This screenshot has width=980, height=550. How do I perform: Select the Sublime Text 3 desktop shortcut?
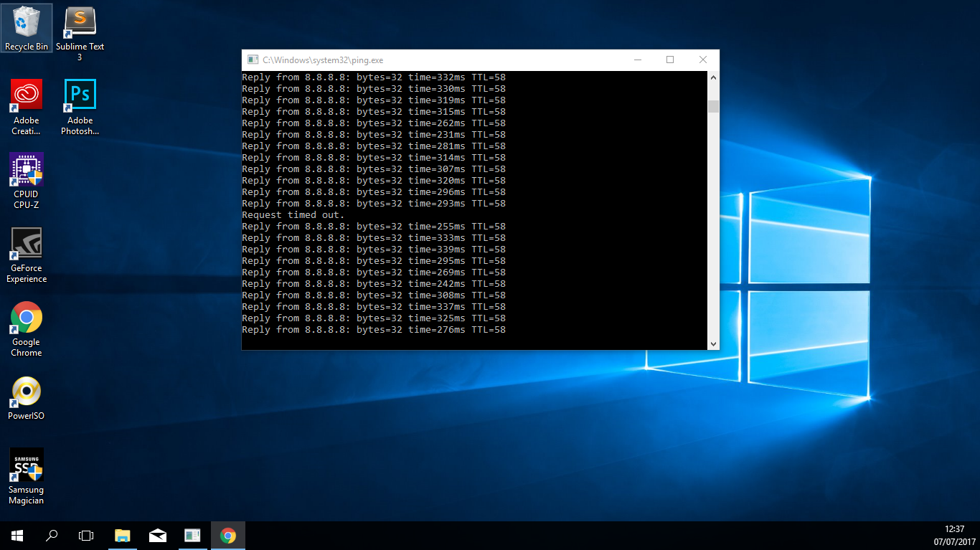80,34
